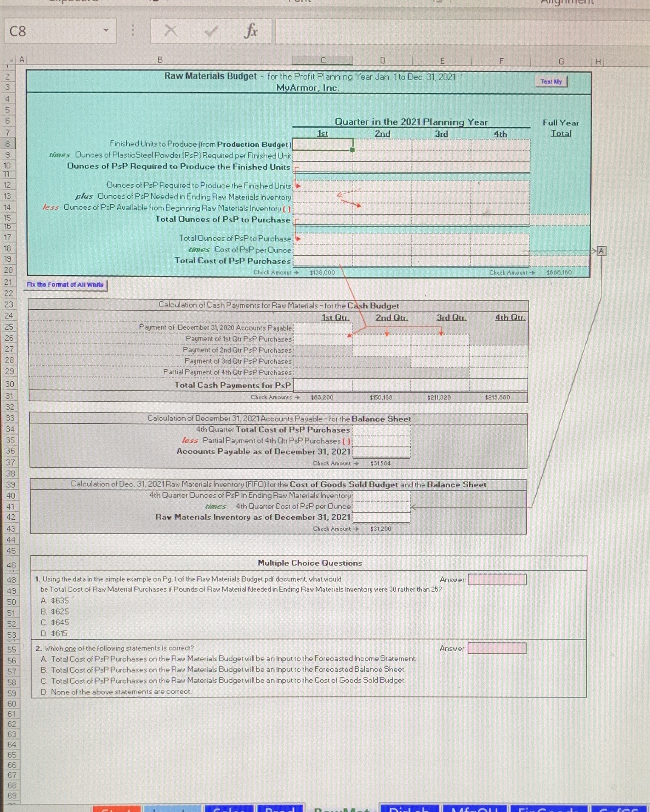Click the $150,168 check amount
Viewport: 650px width, 812px height.
pyautogui.click(x=381, y=397)
